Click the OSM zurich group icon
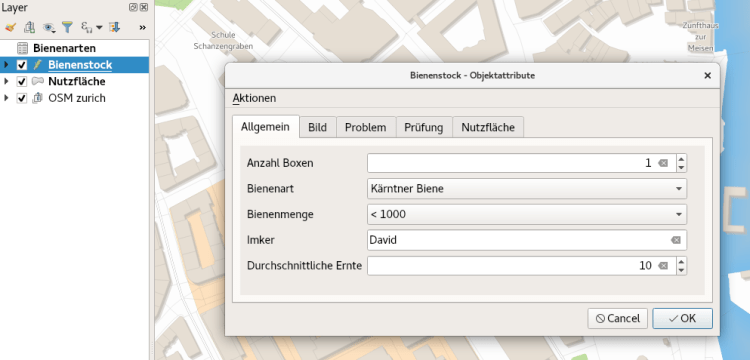 37,98
